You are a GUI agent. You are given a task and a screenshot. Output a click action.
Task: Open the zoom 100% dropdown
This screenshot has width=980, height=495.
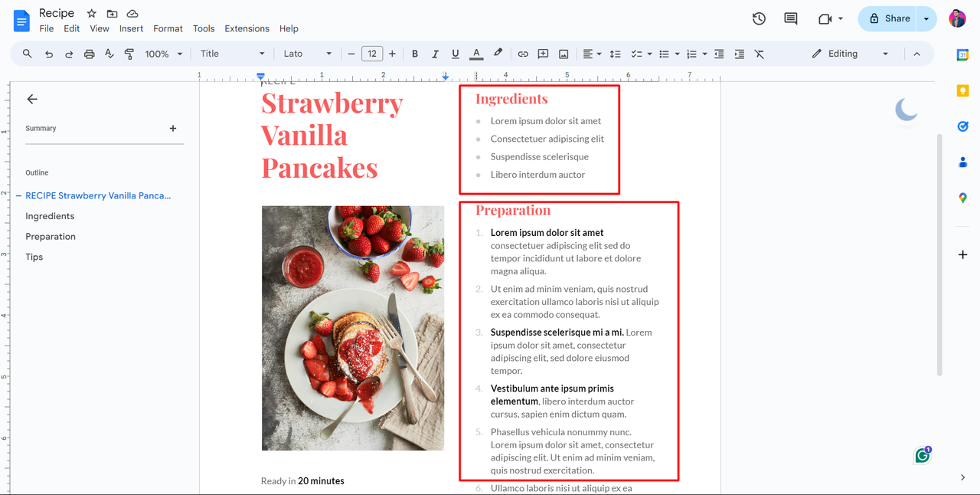pyautogui.click(x=164, y=54)
